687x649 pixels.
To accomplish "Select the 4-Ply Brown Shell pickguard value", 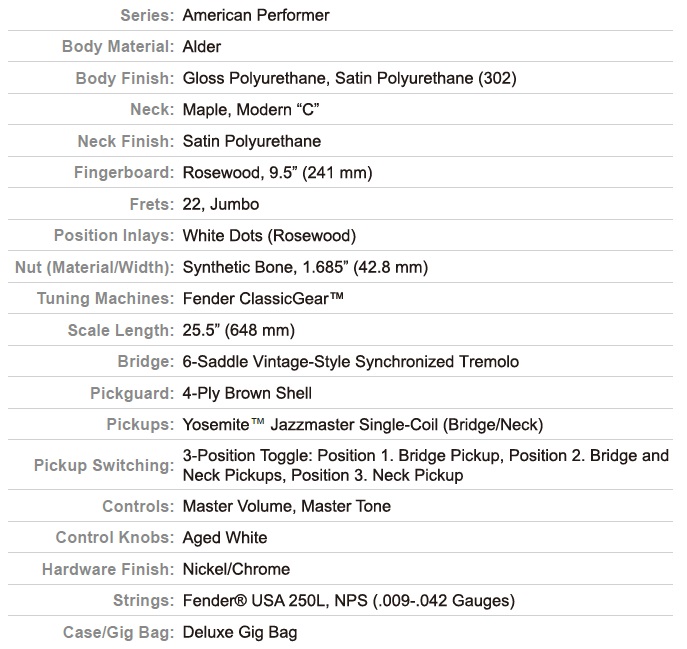I will (247, 393).
